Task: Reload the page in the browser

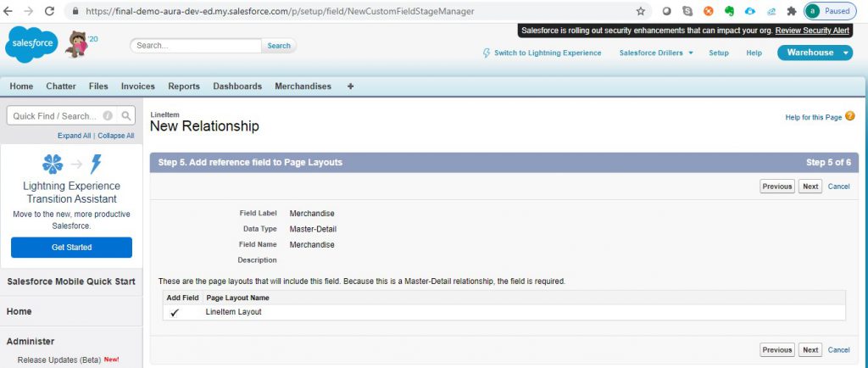Action: (x=49, y=11)
